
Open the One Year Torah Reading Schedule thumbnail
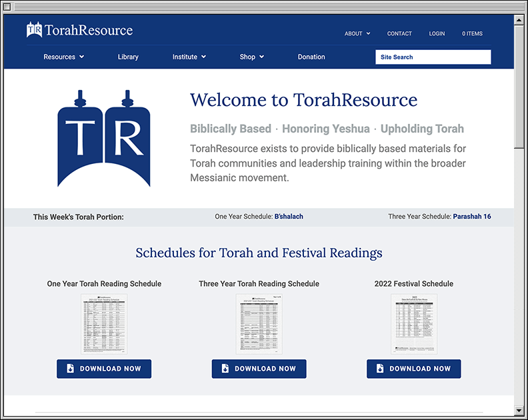(104, 324)
